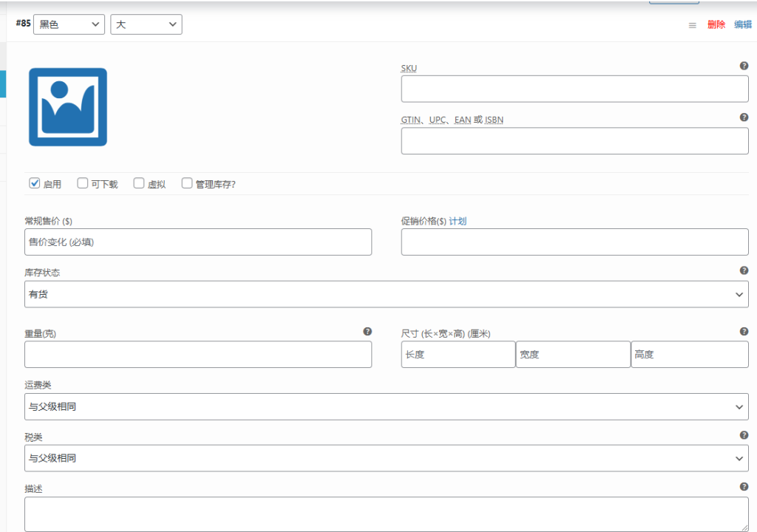Open the 库存状态 dropdown showing 有货
This screenshot has width=757, height=532.
(x=386, y=294)
